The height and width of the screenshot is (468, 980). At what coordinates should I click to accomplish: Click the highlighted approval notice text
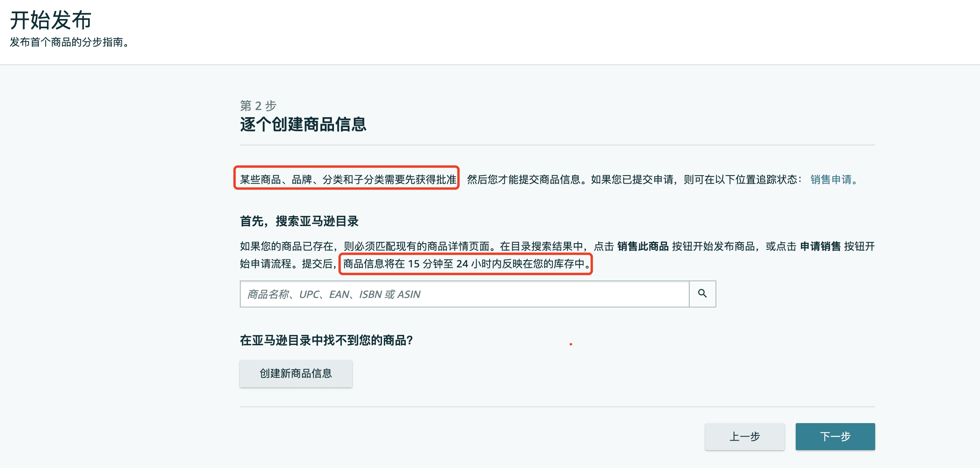pyautogui.click(x=347, y=179)
